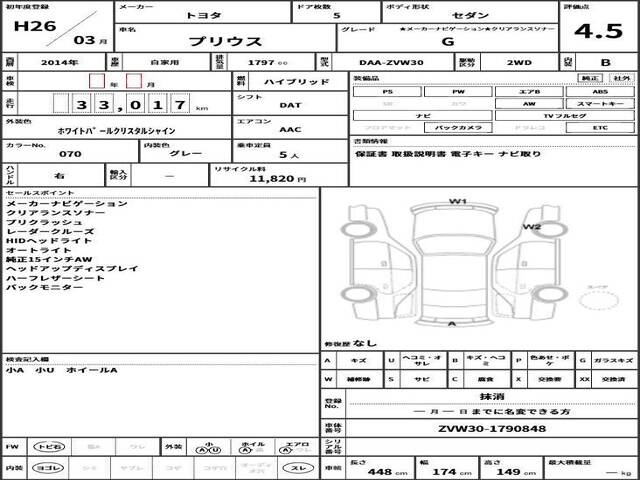640x480 pixels.
Task: Select the documents line starting 保証書
Action: coord(448,154)
